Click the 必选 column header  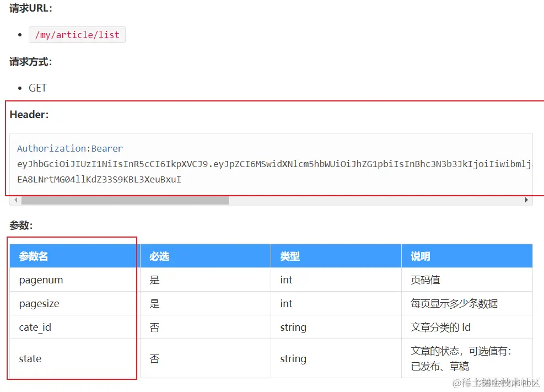pos(206,256)
